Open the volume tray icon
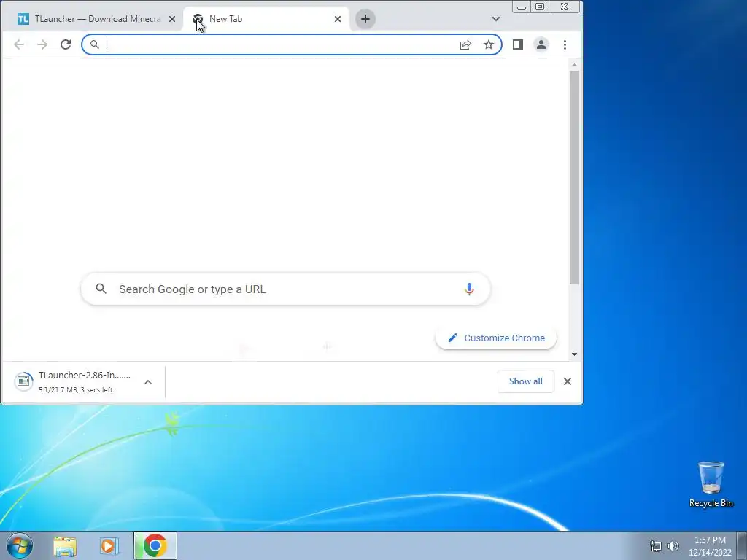The width and height of the screenshot is (747, 560). coord(673,546)
